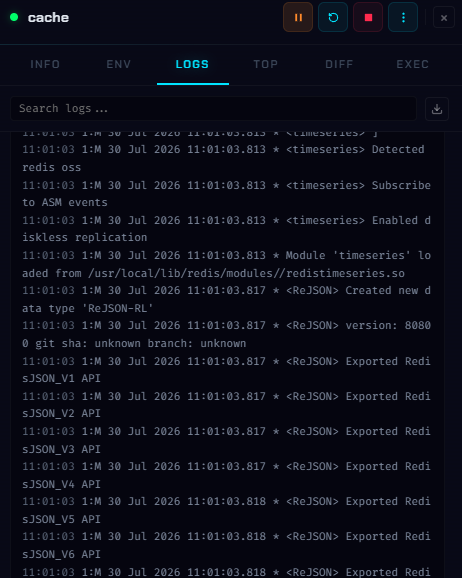Click the cache container title

[x=48, y=18]
